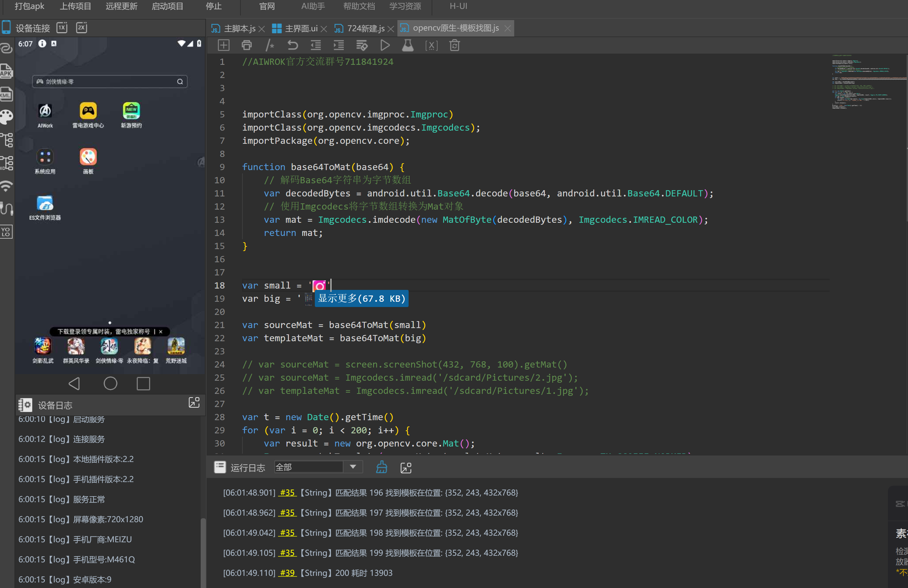Click the YOLO sidebar icon
The width and height of the screenshot is (908, 588).
click(x=7, y=232)
